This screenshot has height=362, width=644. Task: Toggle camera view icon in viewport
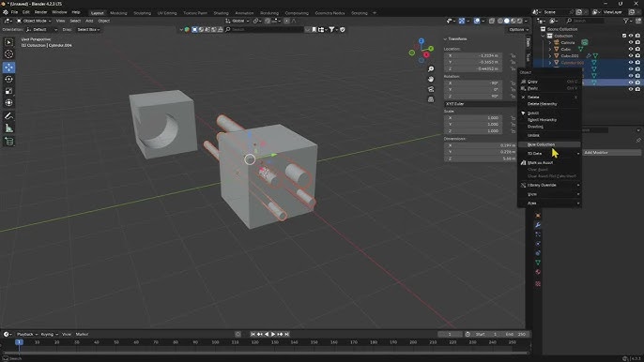(x=430, y=89)
